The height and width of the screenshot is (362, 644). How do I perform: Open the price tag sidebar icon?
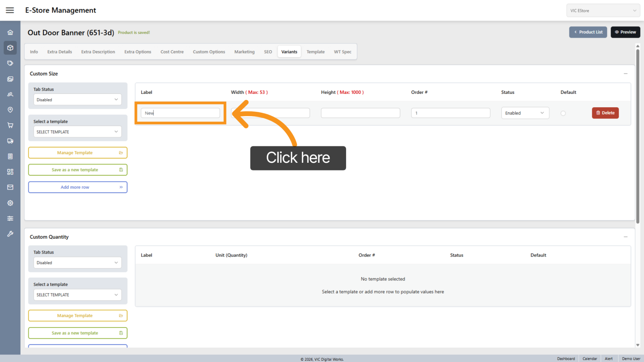(x=10, y=63)
